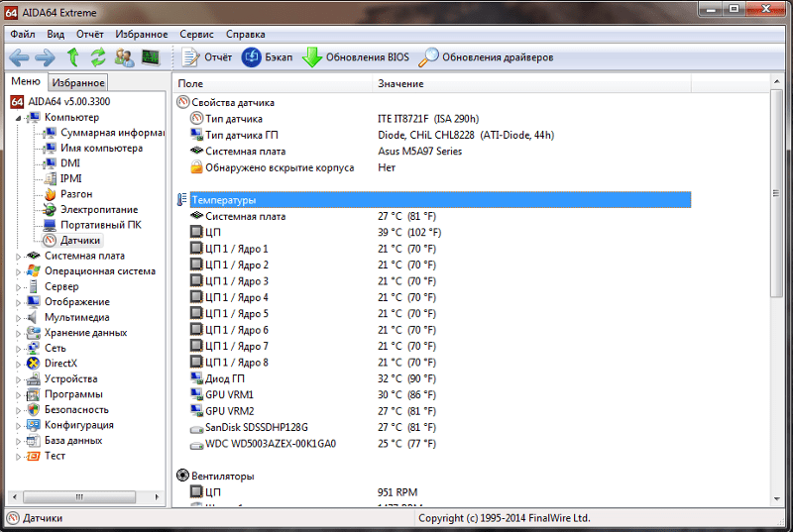Open Обновления BIOS
The height and width of the screenshot is (532, 793).
click(356, 57)
